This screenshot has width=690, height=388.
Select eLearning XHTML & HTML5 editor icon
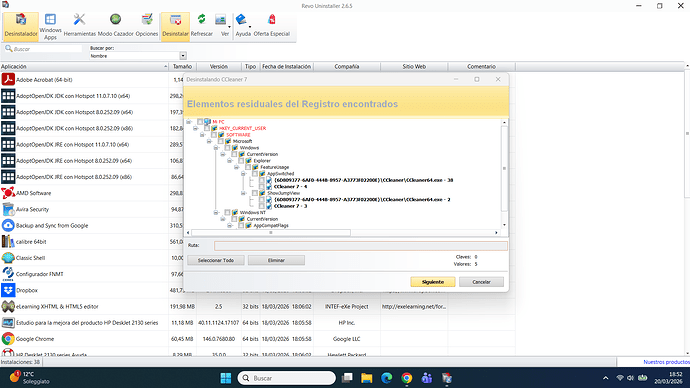(8, 307)
